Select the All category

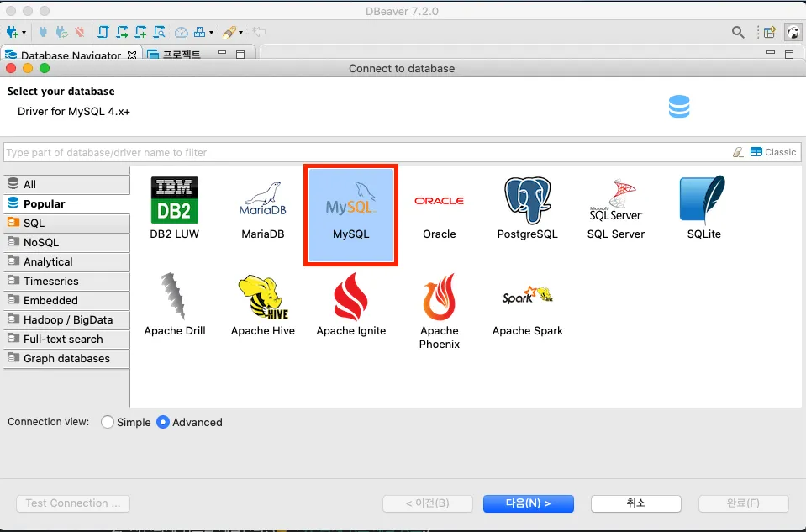(67, 185)
